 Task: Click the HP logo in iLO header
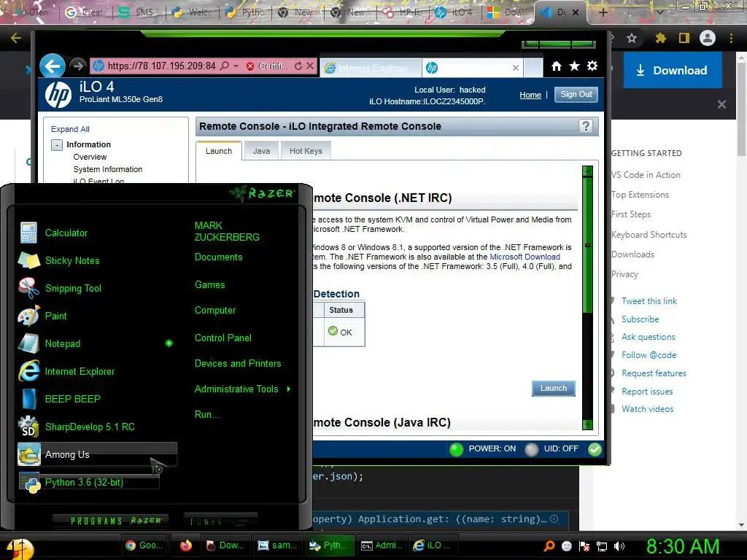[x=58, y=94]
